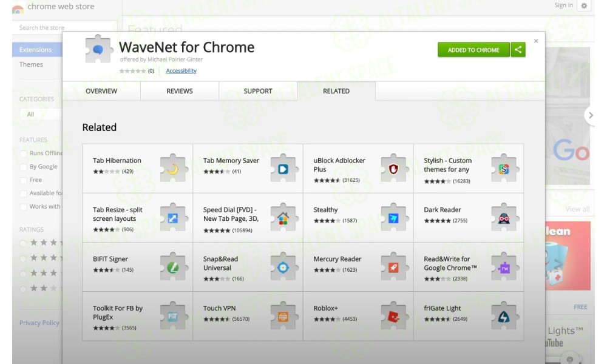Image resolution: width=607 pixels, height=364 pixels.
Task: Select Extensions in the sidebar
Action: [37, 50]
